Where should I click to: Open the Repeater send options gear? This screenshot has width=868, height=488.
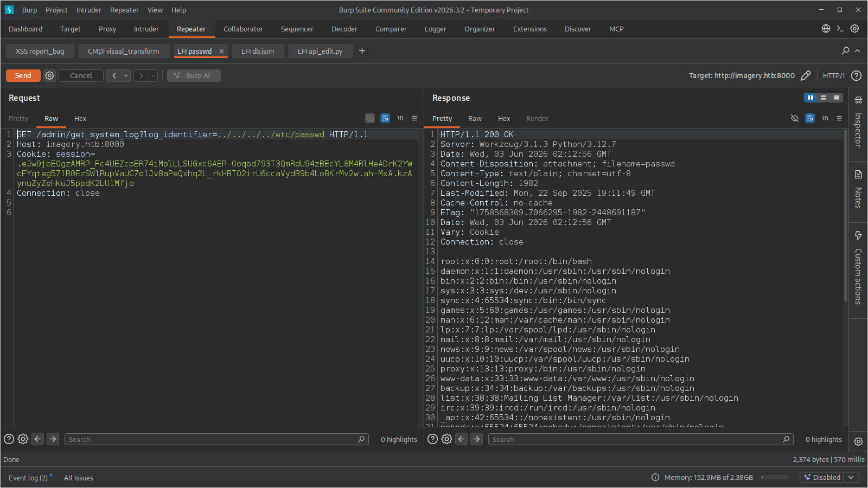click(49, 75)
